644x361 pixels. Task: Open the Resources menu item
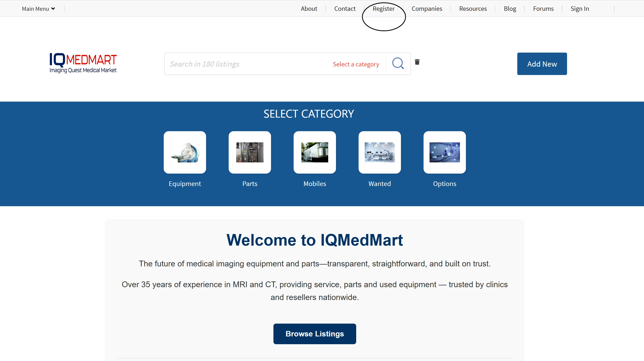click(473, 9)
